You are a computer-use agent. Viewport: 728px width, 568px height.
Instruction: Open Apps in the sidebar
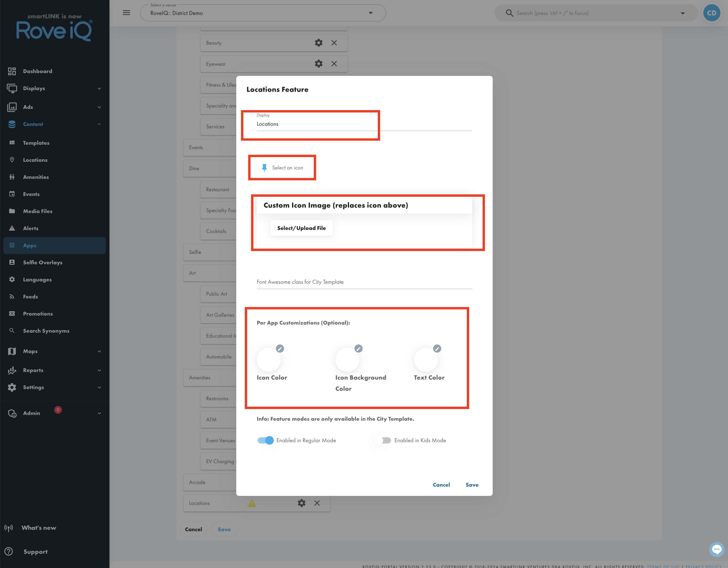(x=54, y=246)
